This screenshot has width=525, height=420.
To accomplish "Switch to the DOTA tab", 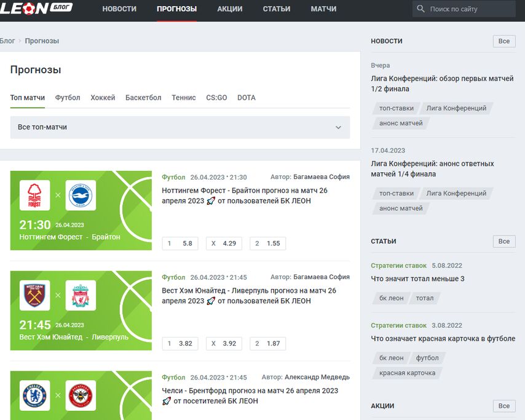I will [x=247, y=98].
